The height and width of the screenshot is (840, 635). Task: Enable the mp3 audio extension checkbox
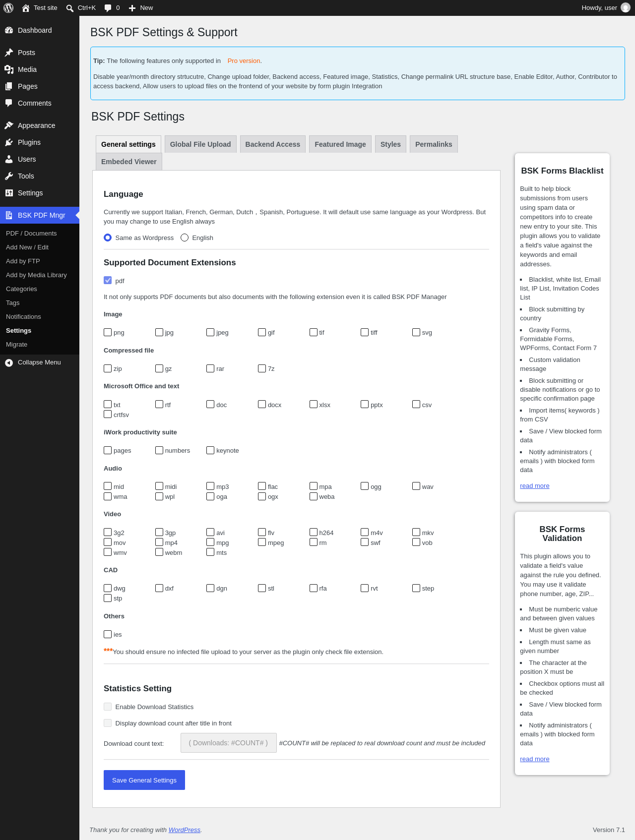[210, 486]
